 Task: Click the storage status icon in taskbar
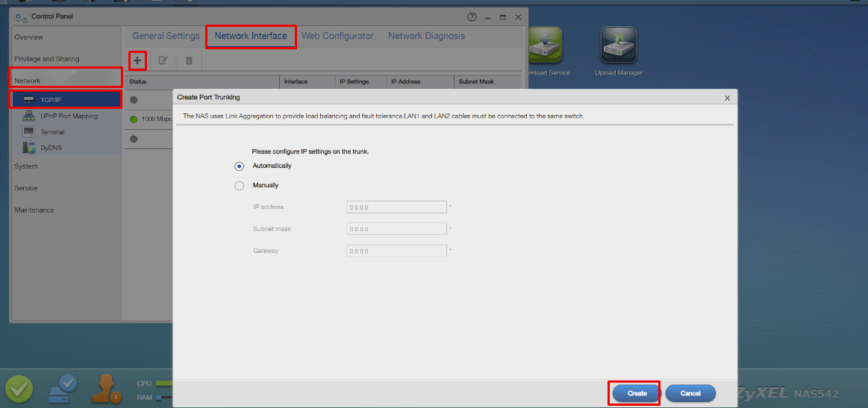63,389
